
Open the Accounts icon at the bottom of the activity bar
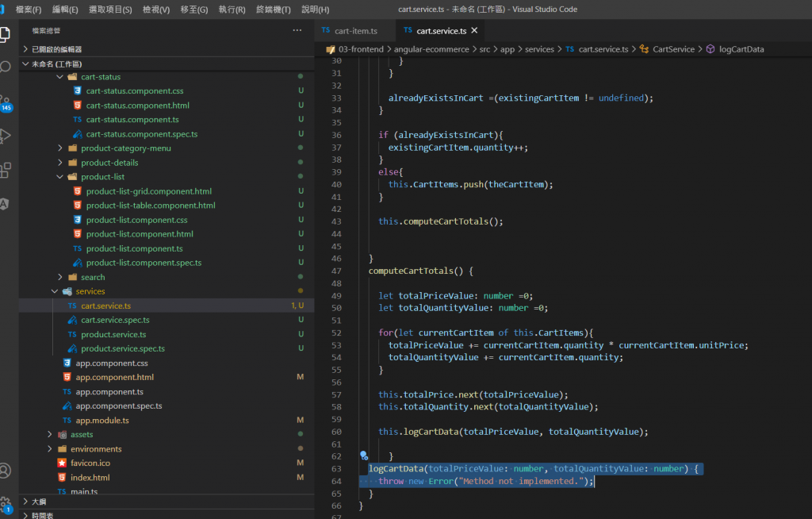pos(5,471)
